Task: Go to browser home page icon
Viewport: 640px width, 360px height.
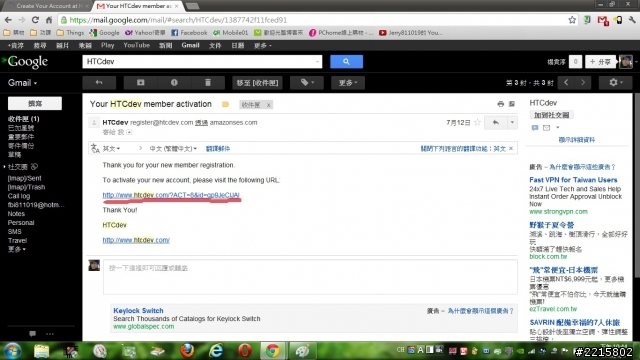Action: [49, 20]
